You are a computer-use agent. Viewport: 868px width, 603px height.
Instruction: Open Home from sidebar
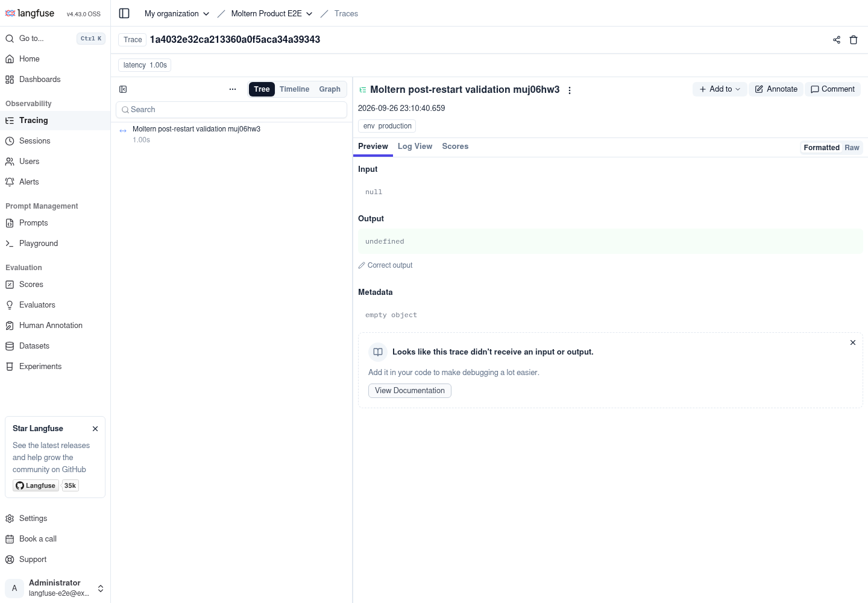(55, 59)
